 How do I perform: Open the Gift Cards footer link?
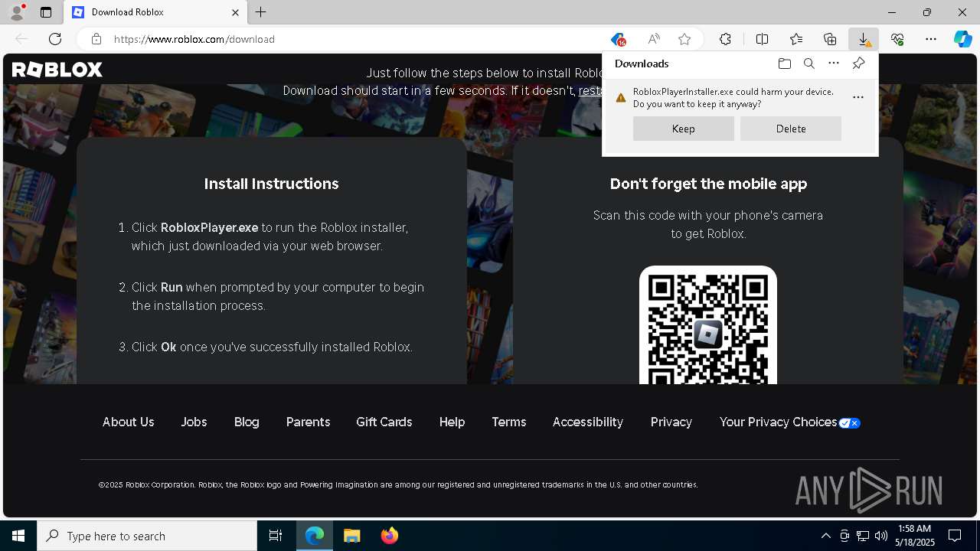point(384,422)
